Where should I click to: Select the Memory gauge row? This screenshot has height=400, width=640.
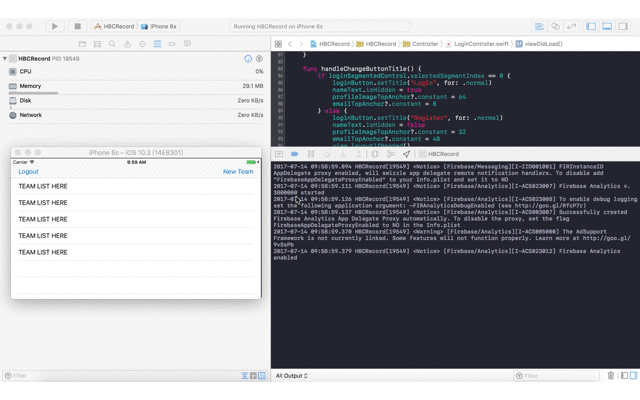pyautogui.click(x=30, y=86)
